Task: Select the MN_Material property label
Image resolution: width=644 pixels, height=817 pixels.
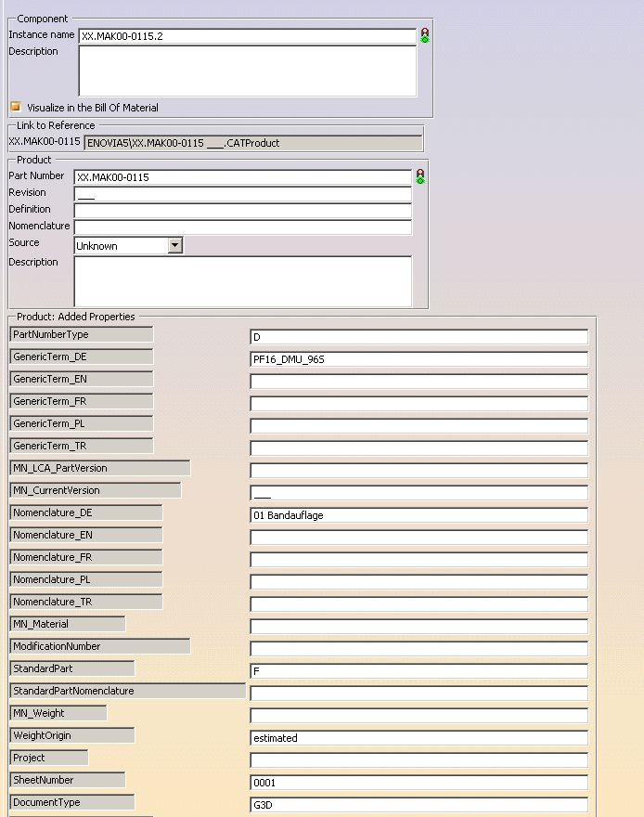Action: click(x=68, y=624)
